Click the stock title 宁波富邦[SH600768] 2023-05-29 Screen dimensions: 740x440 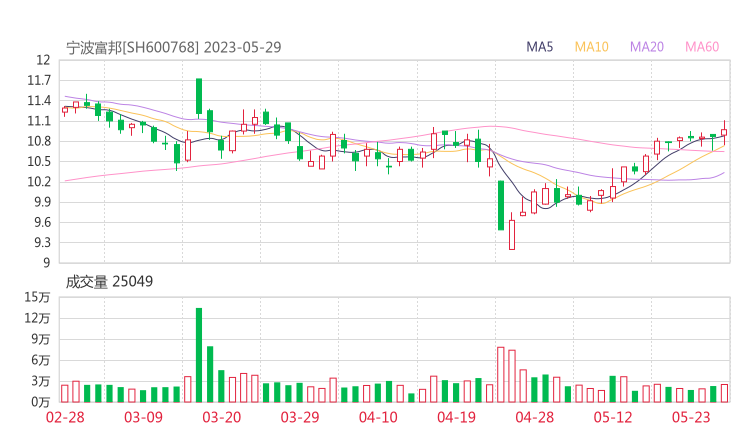tap(174, 47)
